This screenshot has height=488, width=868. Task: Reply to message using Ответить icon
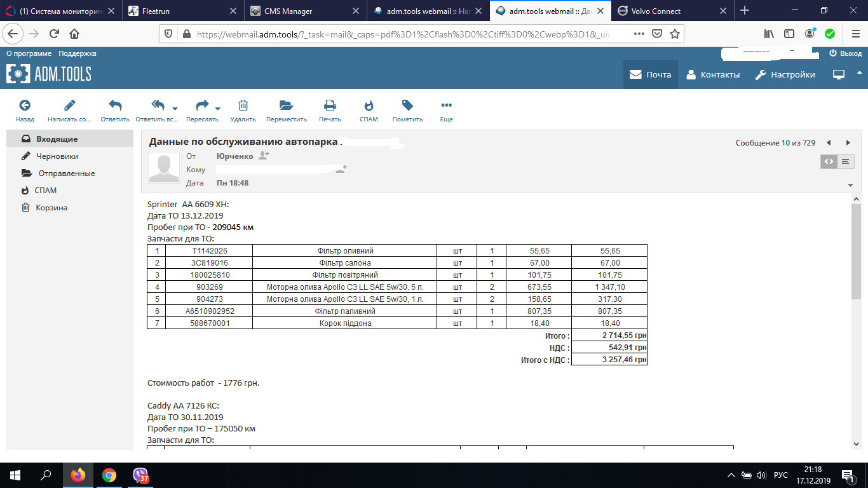point(115,105)
